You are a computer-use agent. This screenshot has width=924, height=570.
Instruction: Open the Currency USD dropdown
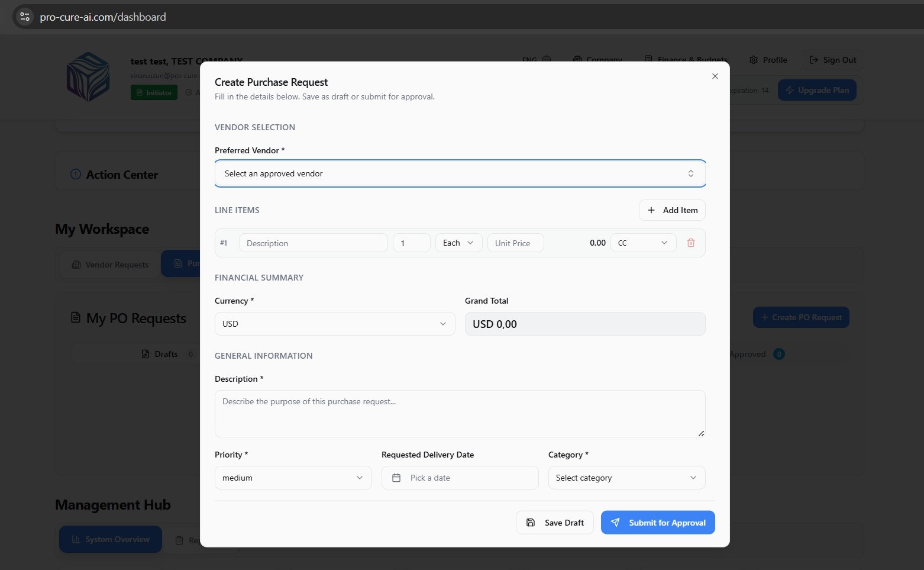tap(335, 324)
